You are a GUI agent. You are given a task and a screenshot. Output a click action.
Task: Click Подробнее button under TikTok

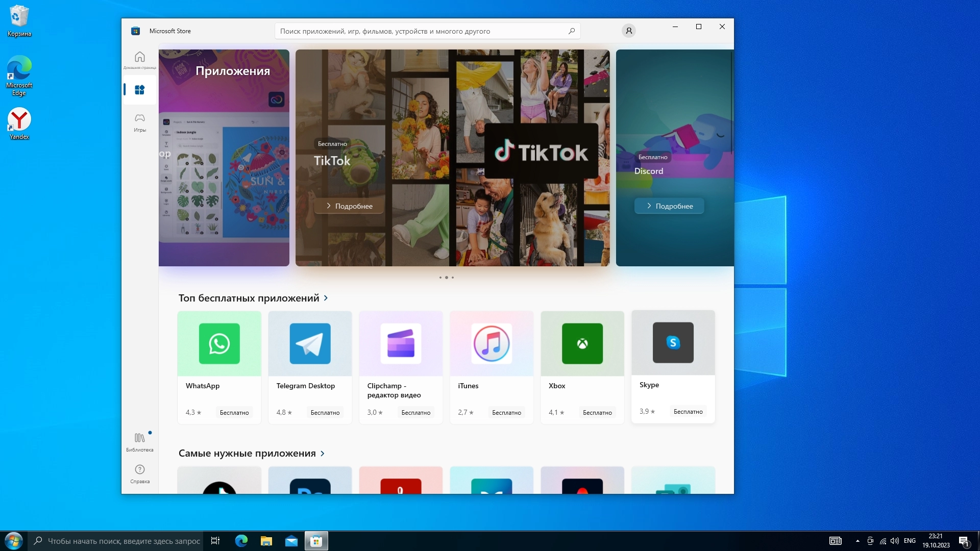[350, 206]
